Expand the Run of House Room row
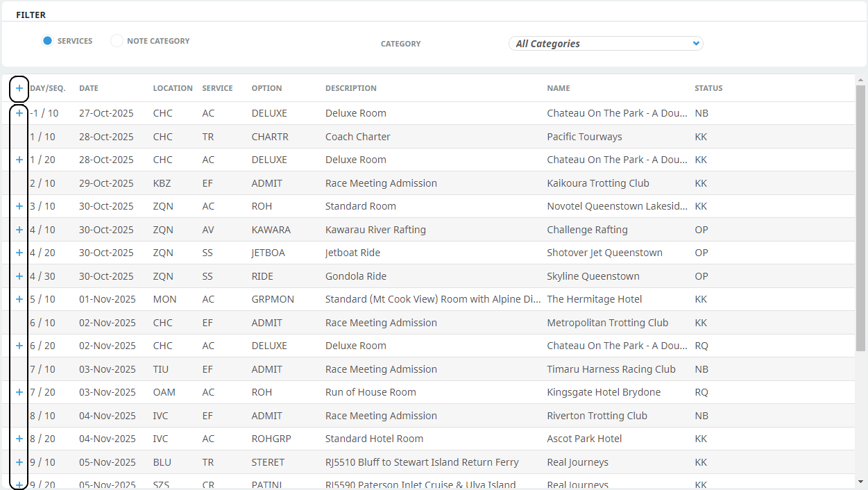Image resolution: width=868 pixels, height=490 pixels. [19, 392]
